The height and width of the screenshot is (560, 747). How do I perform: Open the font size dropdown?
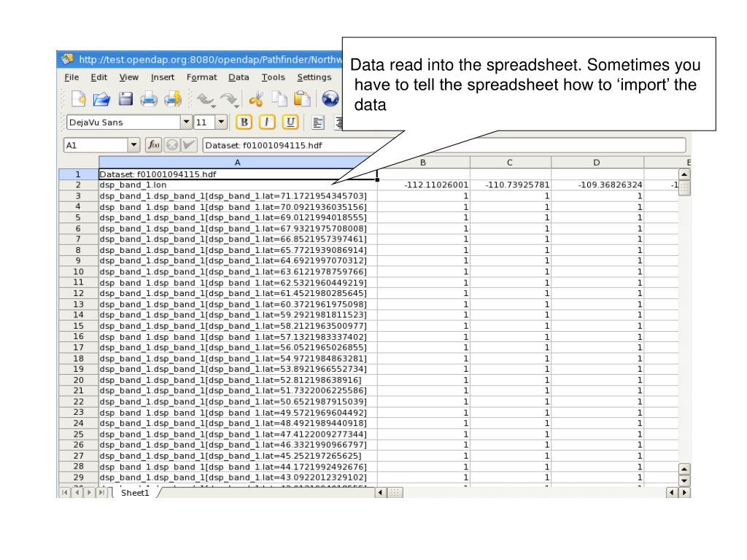pos(221,122)
